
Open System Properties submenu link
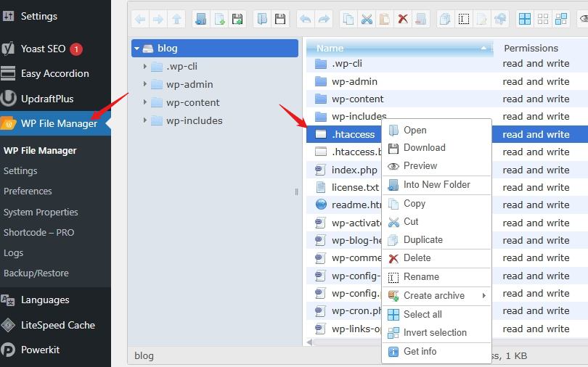coord(41,212)
